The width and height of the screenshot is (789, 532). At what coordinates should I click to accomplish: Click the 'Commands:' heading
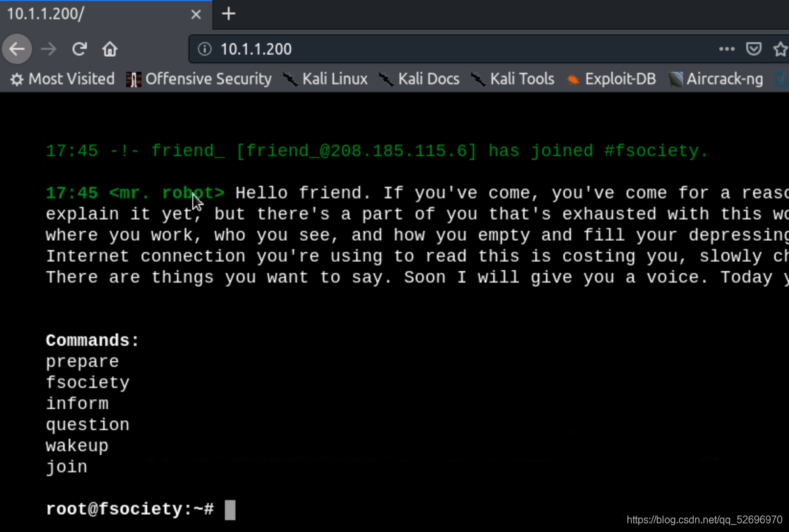pyautogui.click(x=93, y=340)
